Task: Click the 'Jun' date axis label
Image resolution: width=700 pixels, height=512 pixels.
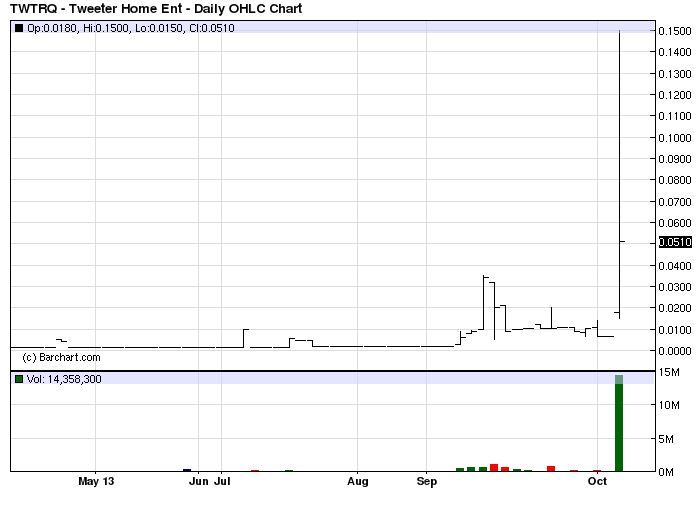Action: click(199, 481)
